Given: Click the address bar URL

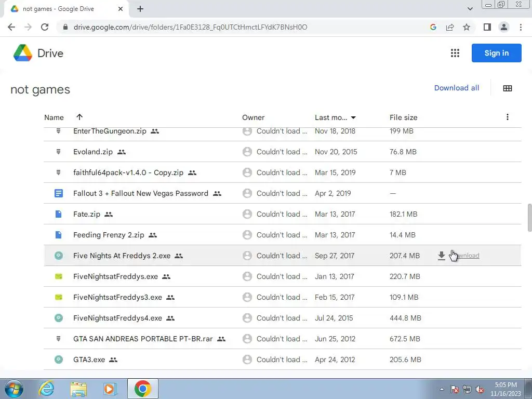Looking at the screenshot, I should [x=190, y=27].
